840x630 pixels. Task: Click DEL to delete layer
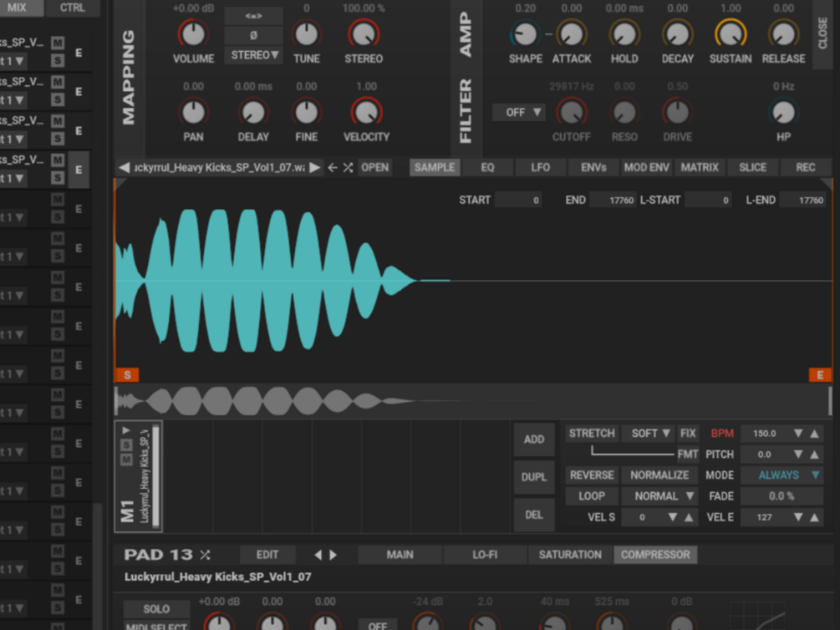tap(534, 515)
